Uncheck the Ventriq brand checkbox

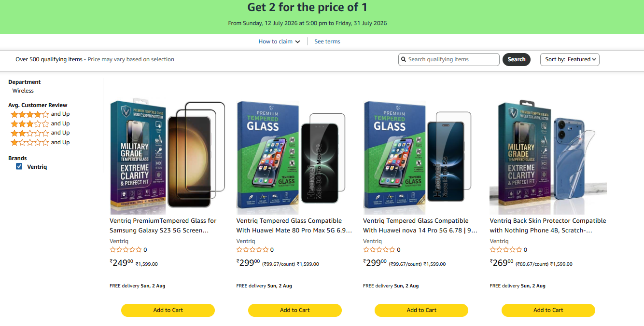click(x=19, y=166)
